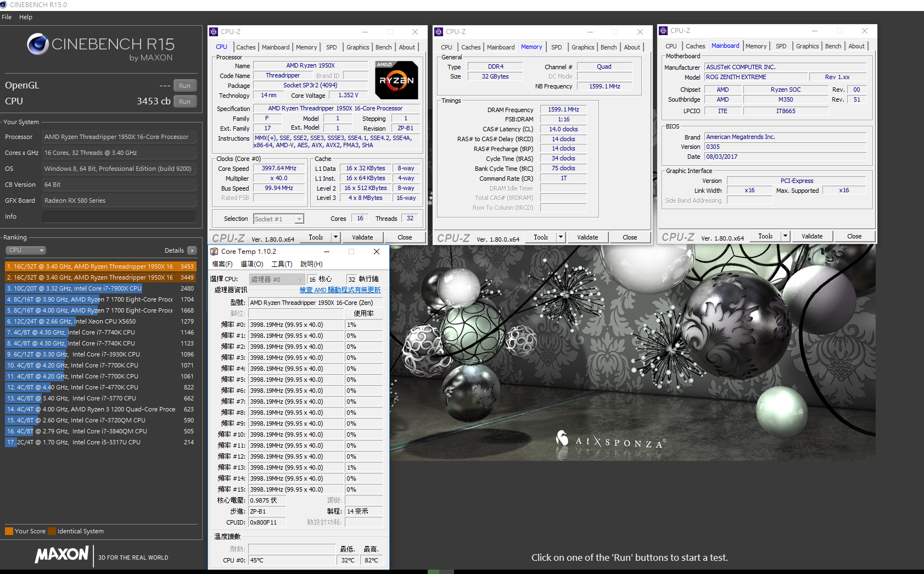Viewport: 924px width, 574px height.
Task: Open the Cinebench File menu
Action: (7, 17)
